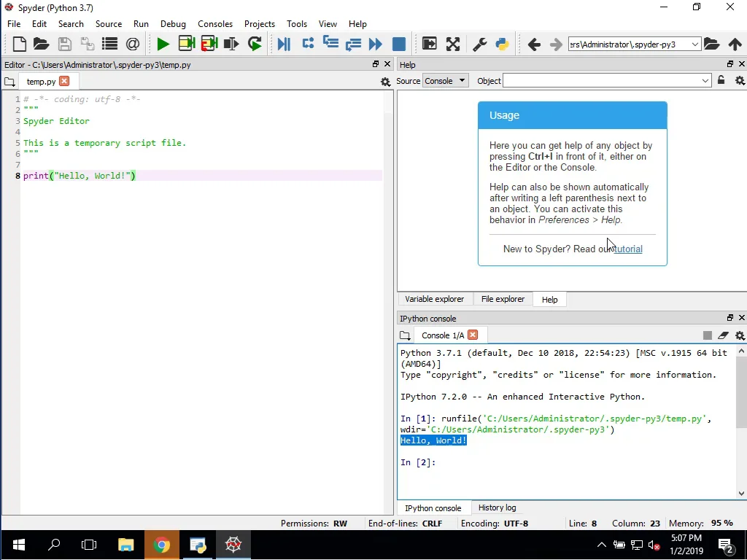Go back with left arrow icon
747x560 pixels.
point(534,44)
